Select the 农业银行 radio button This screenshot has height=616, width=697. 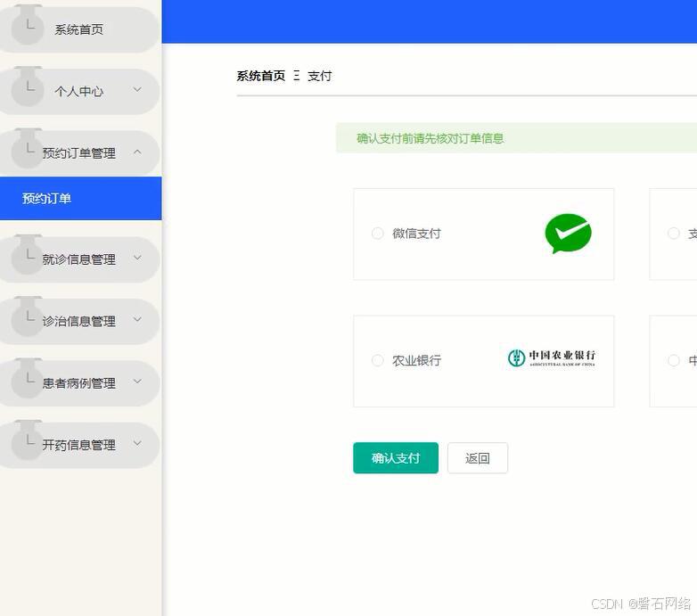point(377,360)
